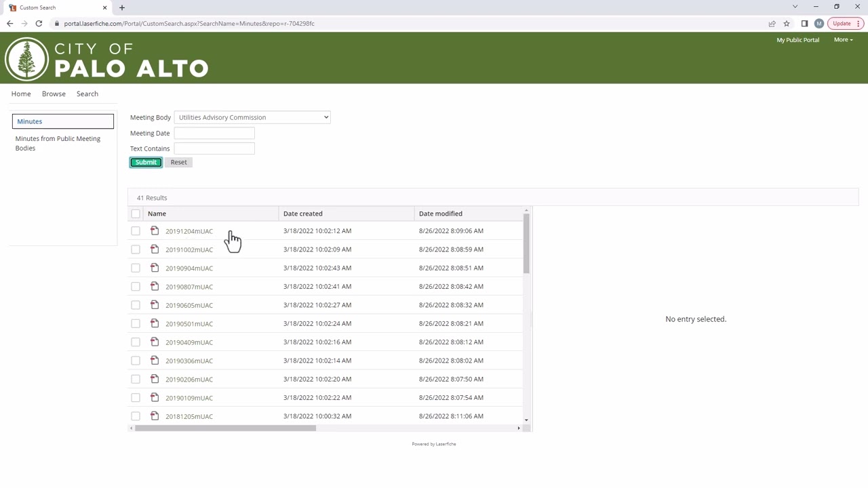Viewport: 868px width, 488px height.
Task: Go to the Home menu item
Action: [x=21, y=94]
